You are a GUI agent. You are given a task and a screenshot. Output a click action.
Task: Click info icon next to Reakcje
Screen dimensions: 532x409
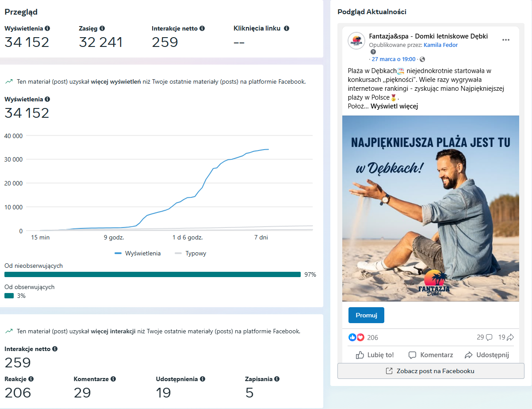pyautogui.click(x=31, y=379)
